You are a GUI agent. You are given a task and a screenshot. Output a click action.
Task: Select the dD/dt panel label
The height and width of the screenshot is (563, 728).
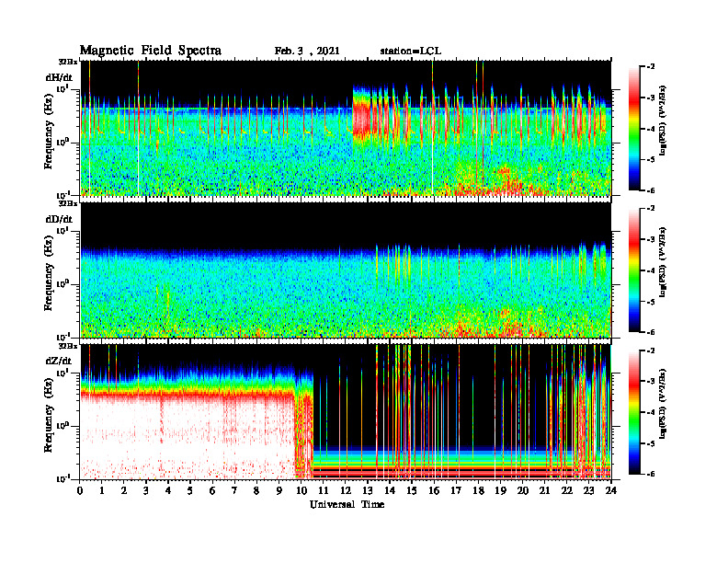click(59, 219)
